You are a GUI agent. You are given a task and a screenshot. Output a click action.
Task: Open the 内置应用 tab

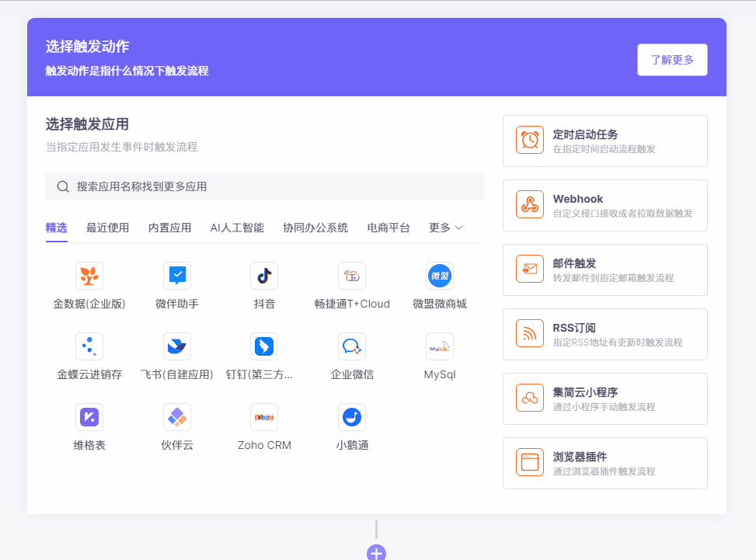(x=169, y=228)
